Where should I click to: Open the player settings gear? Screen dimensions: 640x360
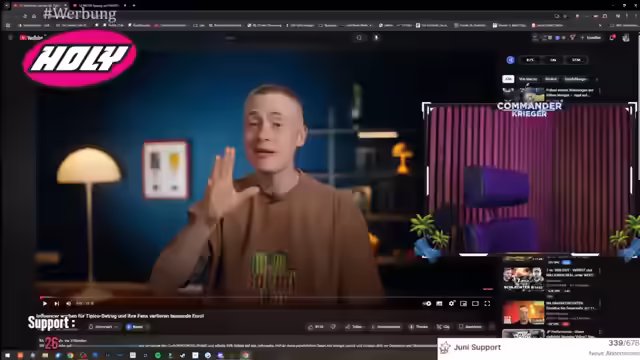coord(451,304)
